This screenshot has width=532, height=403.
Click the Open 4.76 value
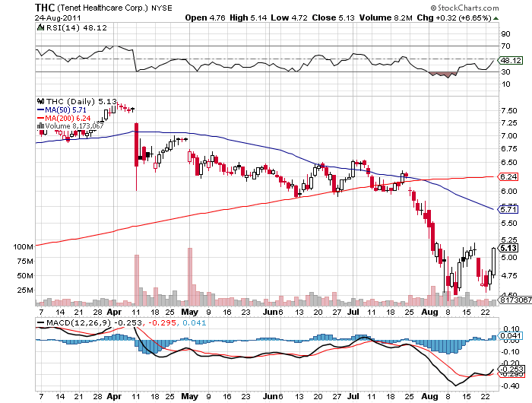pyautogui.click(x=205, y=17)
